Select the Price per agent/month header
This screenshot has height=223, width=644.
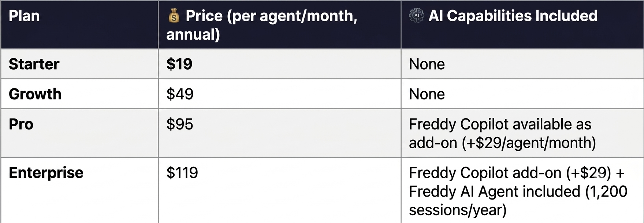[x=280, y=25]
